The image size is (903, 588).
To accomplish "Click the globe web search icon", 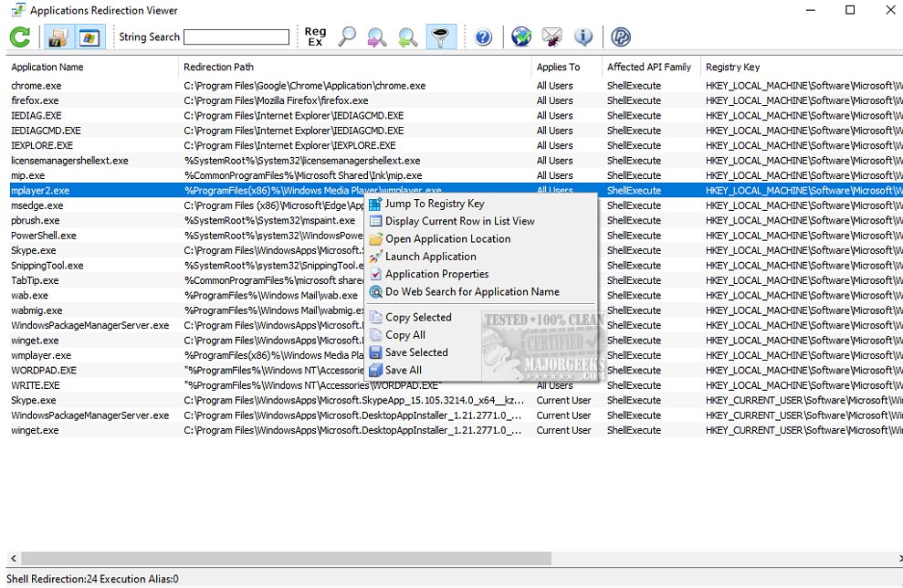I will point(521,37).
